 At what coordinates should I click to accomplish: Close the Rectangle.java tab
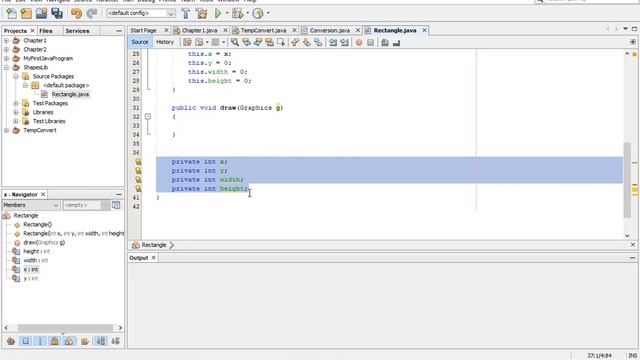(x=424, y=30)
